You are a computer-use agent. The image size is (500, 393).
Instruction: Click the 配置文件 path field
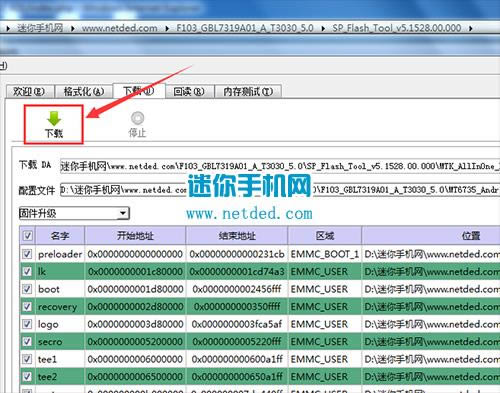[x=280, y=190]
